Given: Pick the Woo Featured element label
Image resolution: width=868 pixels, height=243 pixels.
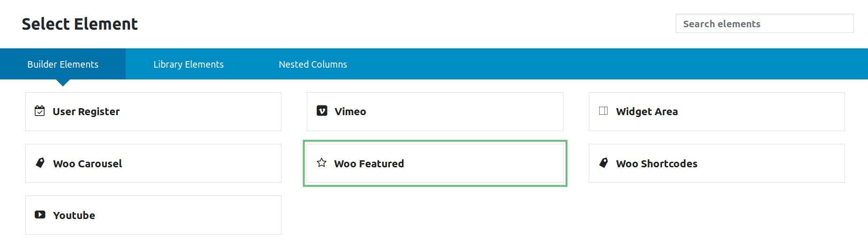Looking at the screenshot, I should tap(369, 164).
